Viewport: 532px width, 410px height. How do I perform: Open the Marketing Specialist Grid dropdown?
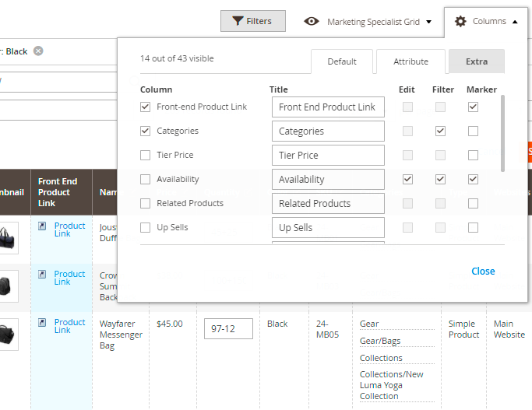point(368,22)
